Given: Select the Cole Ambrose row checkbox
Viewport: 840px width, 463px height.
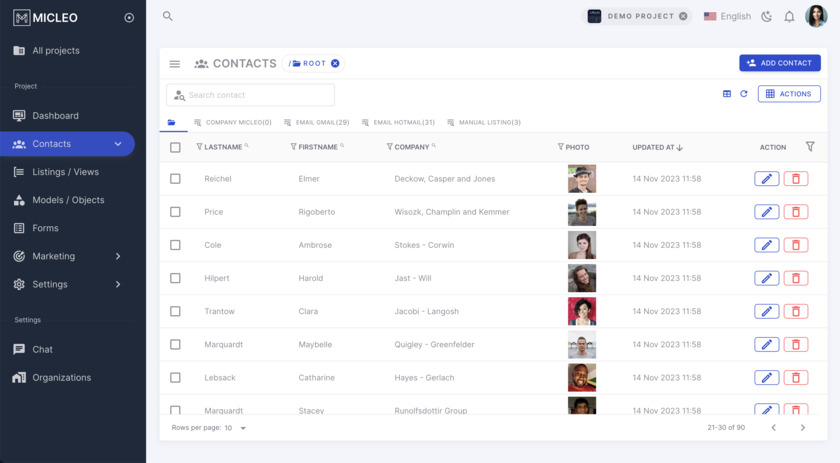Looking at the screenshot, I should 175,245.
